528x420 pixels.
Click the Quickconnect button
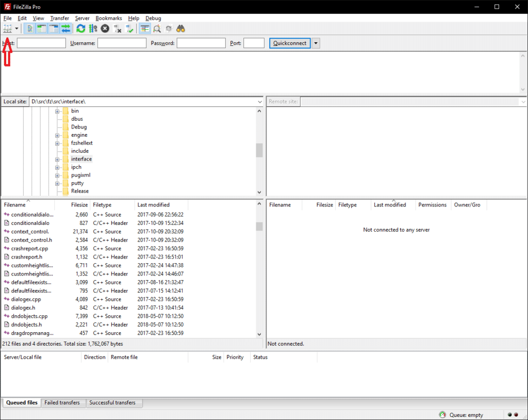[290, 43]
